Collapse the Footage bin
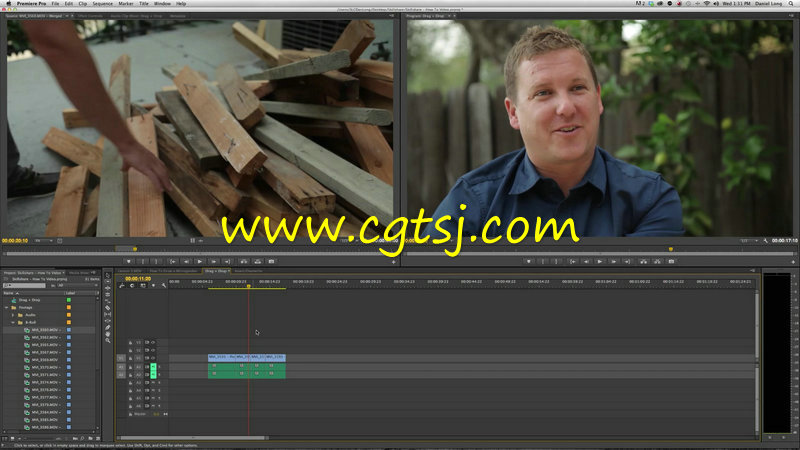 click(x=7, y=308)
